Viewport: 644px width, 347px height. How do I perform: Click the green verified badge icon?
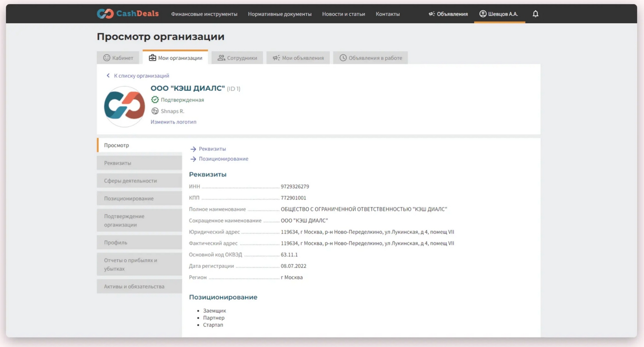tap(155, 100)
